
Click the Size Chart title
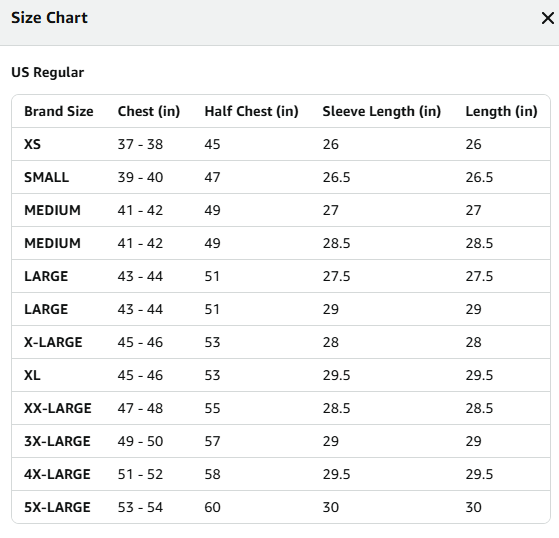coord(49,18)
